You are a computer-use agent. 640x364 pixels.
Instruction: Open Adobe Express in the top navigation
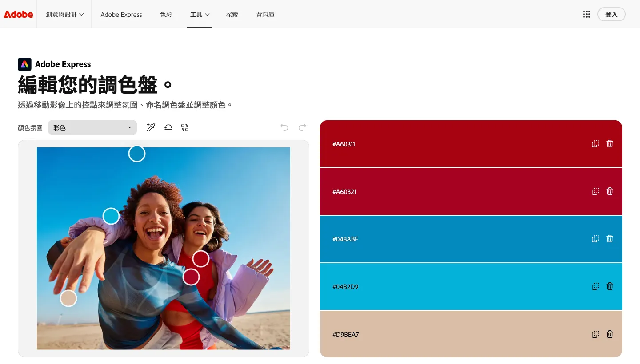(x=121, y=14)
